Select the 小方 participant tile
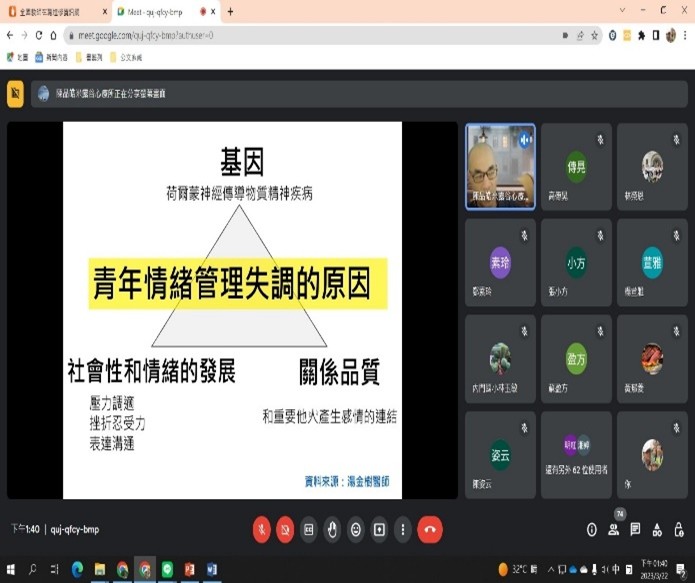This screenshot has height=583, width=695. point(576,262)
